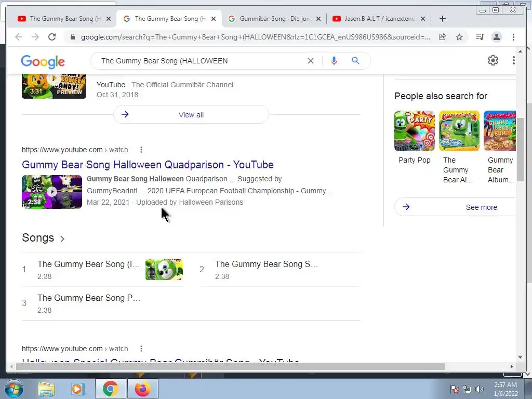This screenshot has height=399, width=532.
Task: Click 'The Official Gummibär Channel' text
Action: (182, 85)
